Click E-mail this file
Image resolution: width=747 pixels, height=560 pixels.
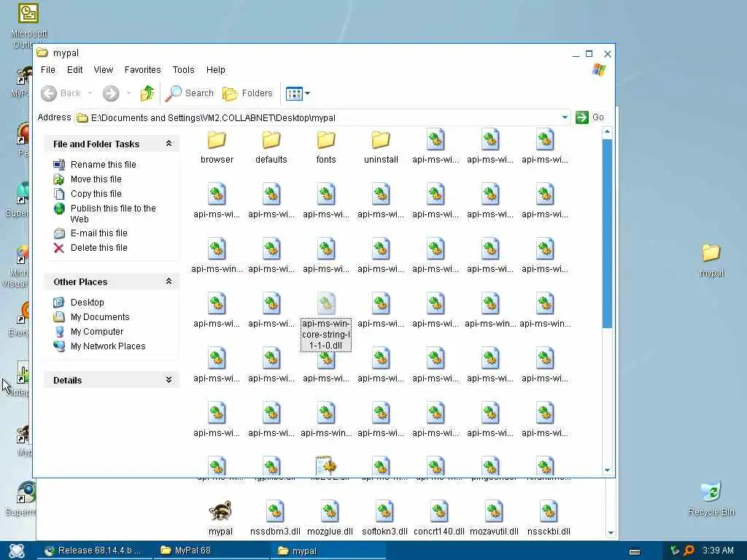pos(90,233)
